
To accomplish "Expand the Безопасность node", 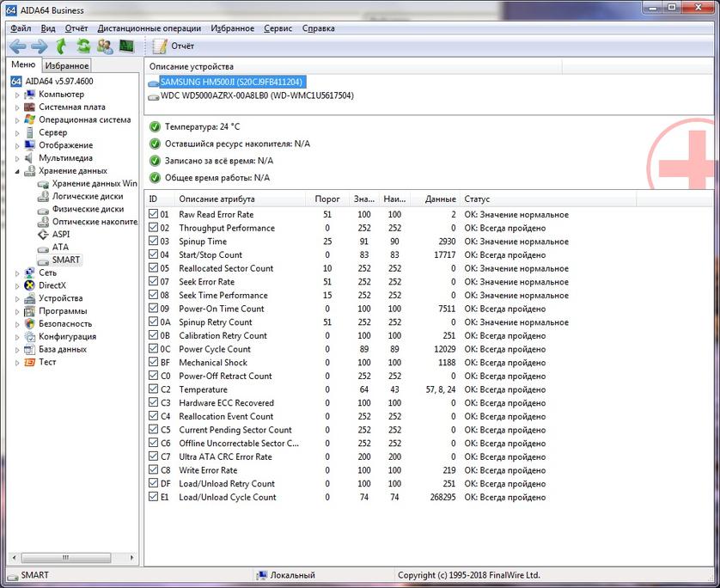I will point(17,324).
